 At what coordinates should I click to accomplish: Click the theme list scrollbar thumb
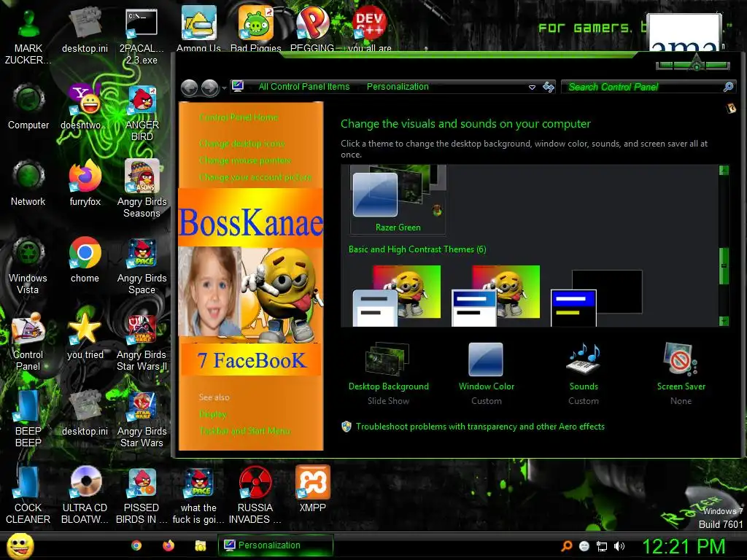(724, 265)
